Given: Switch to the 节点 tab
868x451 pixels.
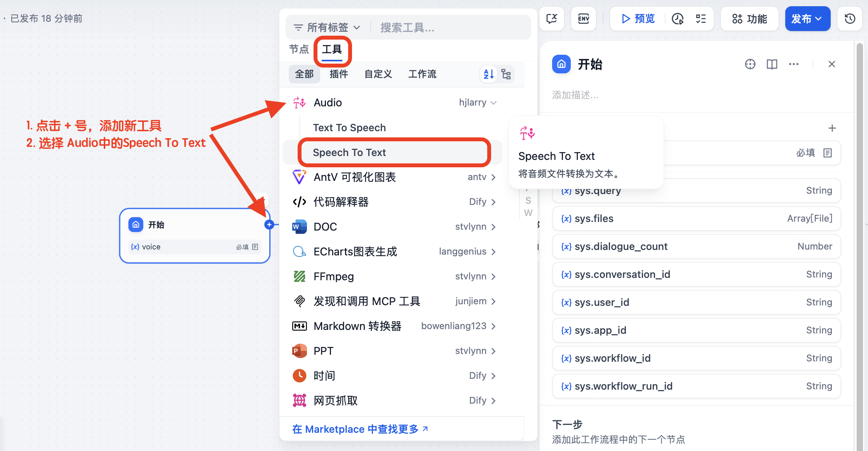Looking at the screenshot, I should click(299, 49).
